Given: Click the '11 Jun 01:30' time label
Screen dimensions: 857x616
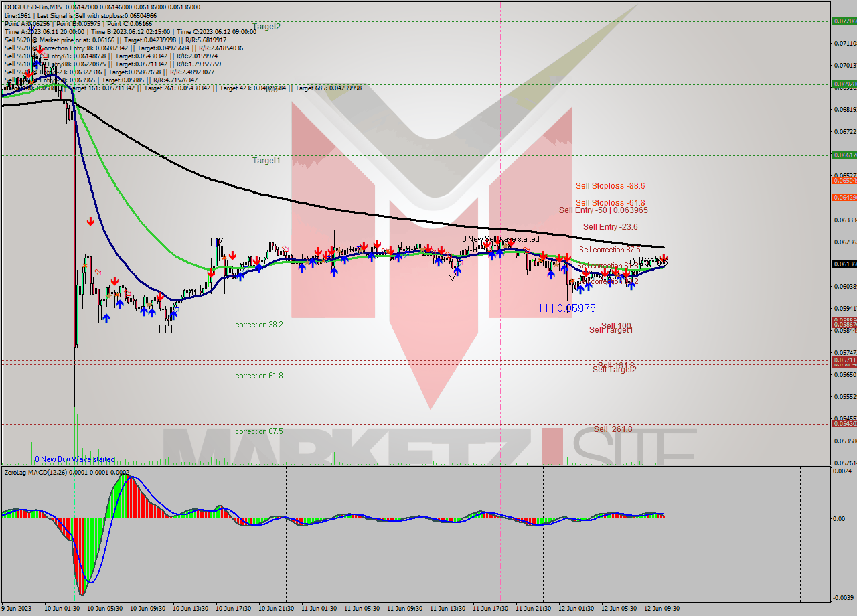Looking at the screenshot, I should tap(319, 609).
